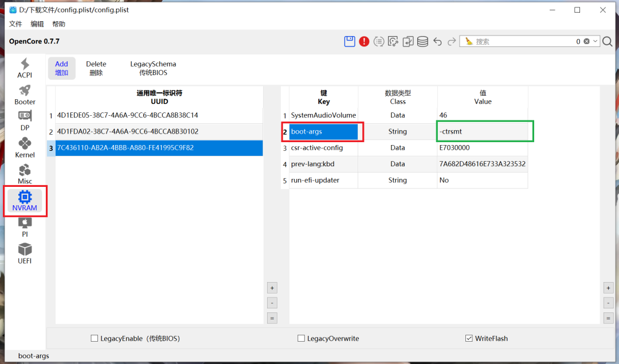Uncheck the WriteFlash checkbox
Image resolution: width=619 pixels, height=364 pixels.
469,339
